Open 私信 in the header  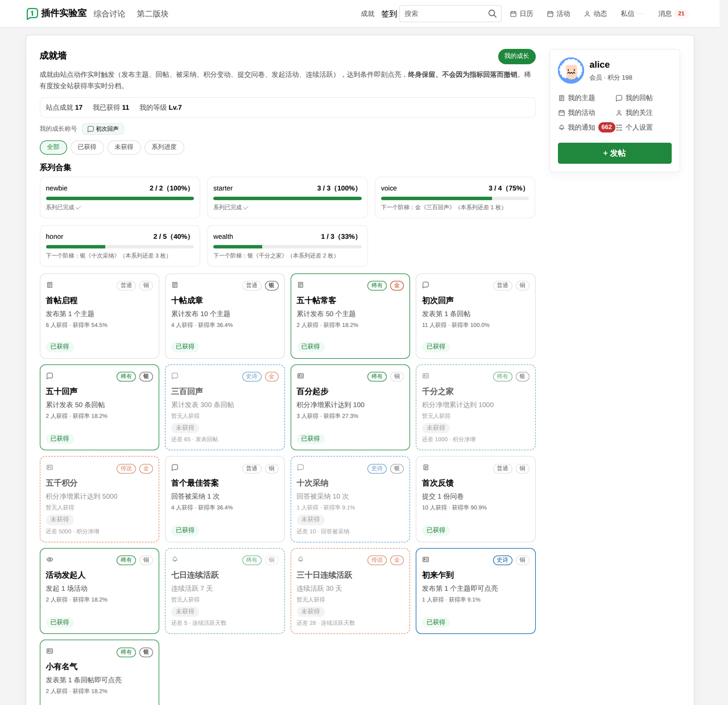pos(627,14)
